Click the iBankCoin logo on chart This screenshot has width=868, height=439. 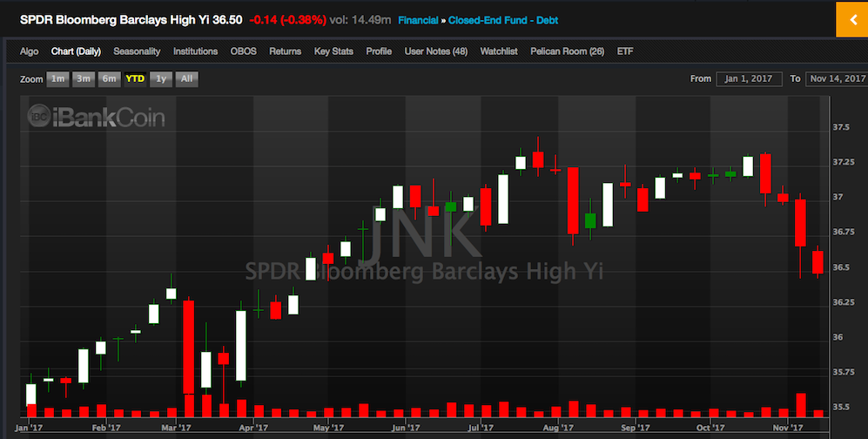[97, 116]
